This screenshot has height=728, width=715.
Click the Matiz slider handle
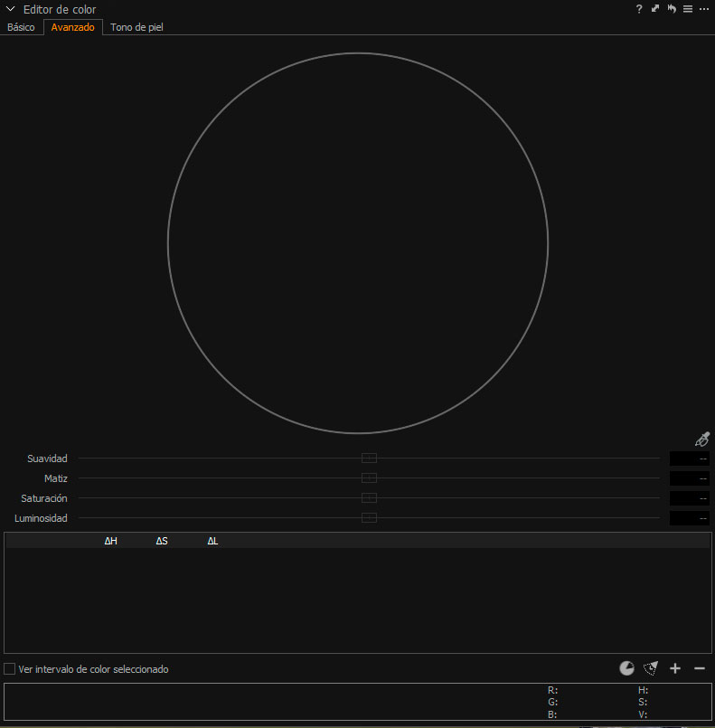click(x=369, y=478)
